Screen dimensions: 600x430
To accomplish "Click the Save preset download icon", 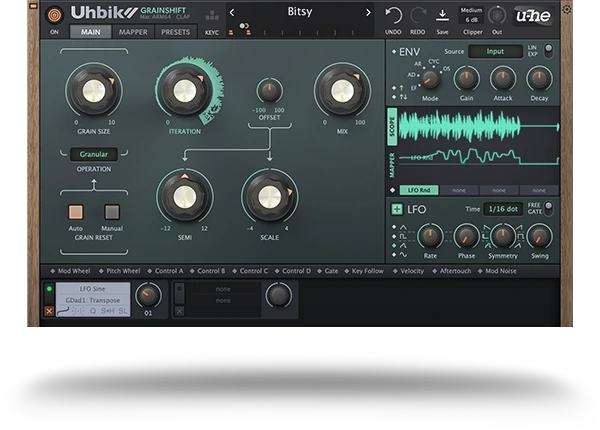I will click(x=442, y=14).
